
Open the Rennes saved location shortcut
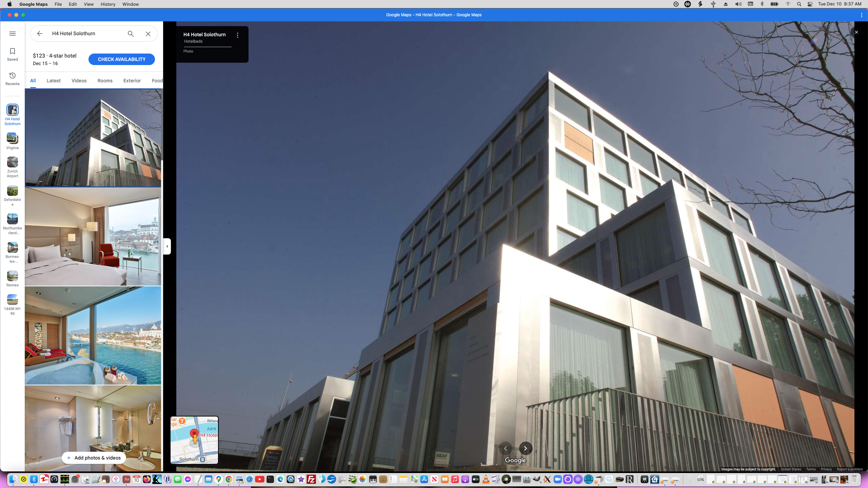[x=13, y=278]
